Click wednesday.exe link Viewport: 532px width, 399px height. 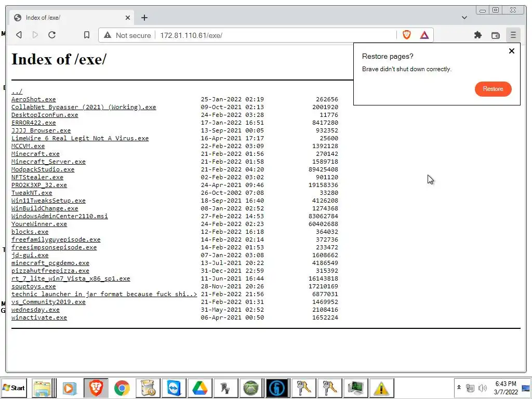[36, 310]
